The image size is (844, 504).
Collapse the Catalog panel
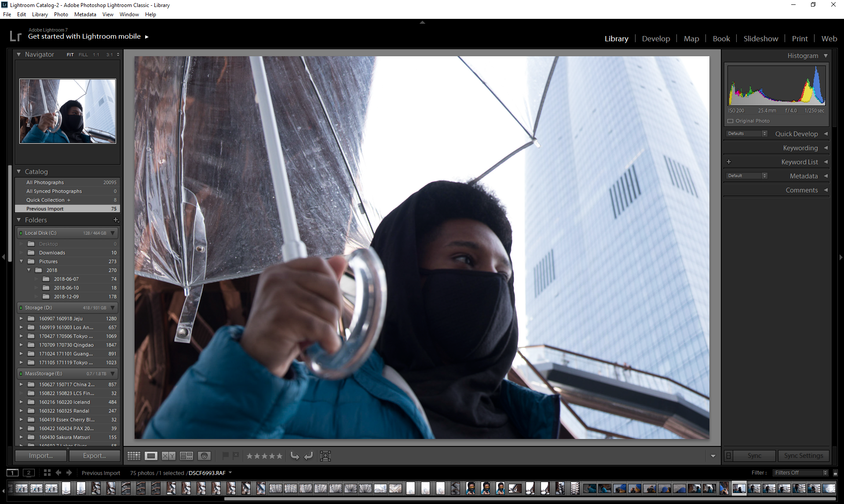click(19, 171)
